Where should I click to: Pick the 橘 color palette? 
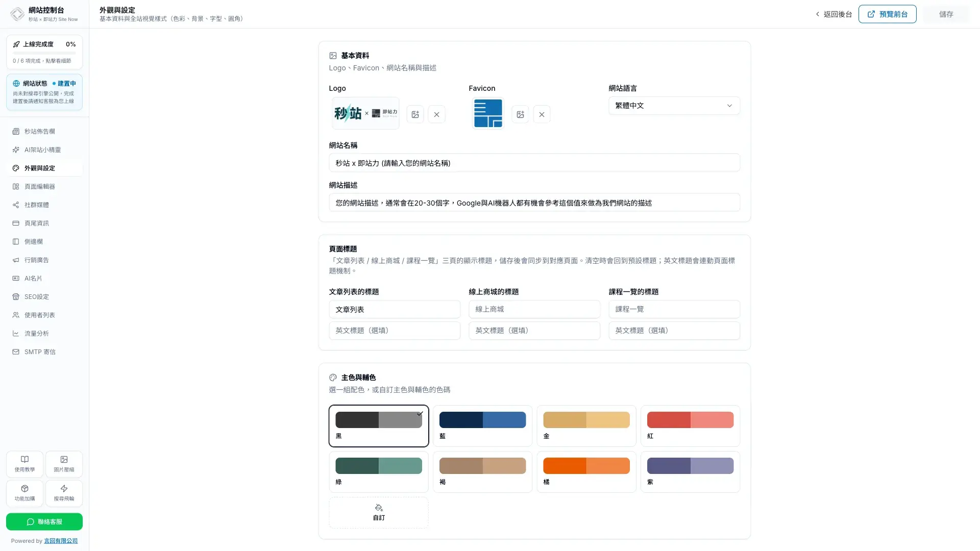[586, 472]
